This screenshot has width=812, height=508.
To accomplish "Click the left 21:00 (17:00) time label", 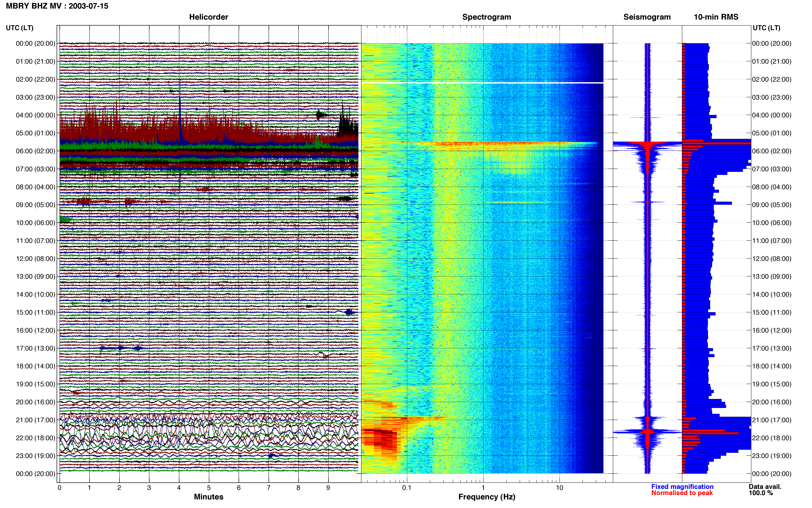I will tap(36, 420).
